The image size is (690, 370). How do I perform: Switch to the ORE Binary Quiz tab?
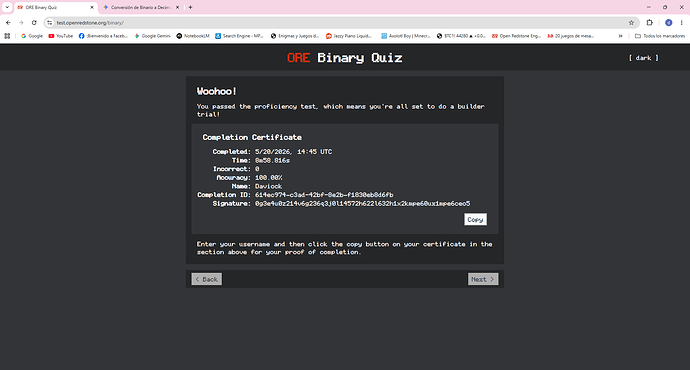tap(55, 7)
